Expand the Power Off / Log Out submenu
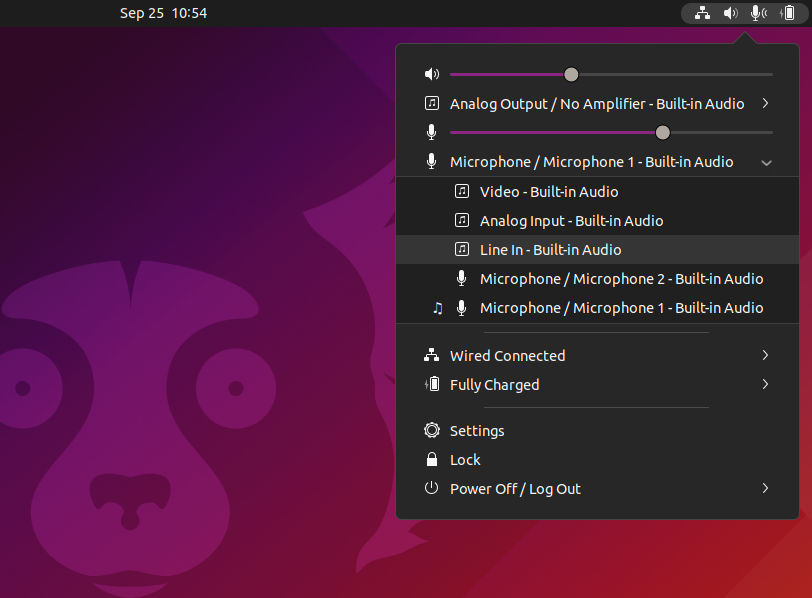The image size is (812, 598). 765,489
